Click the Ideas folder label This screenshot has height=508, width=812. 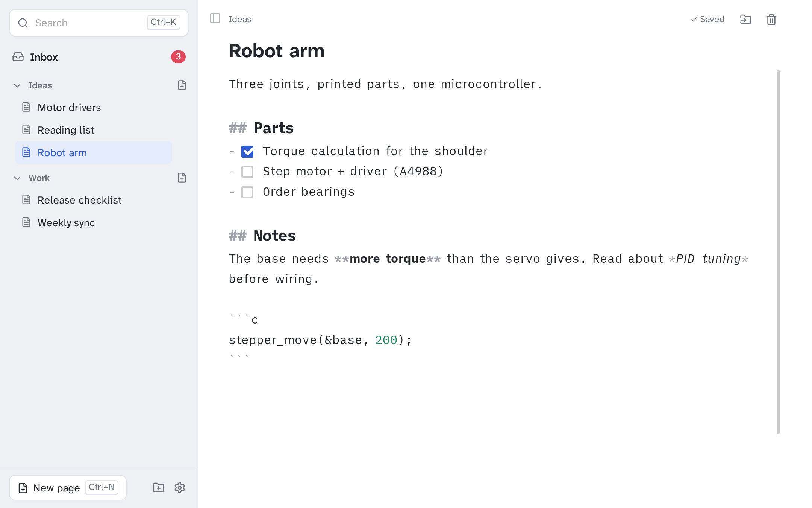click(x=40, y=85)
